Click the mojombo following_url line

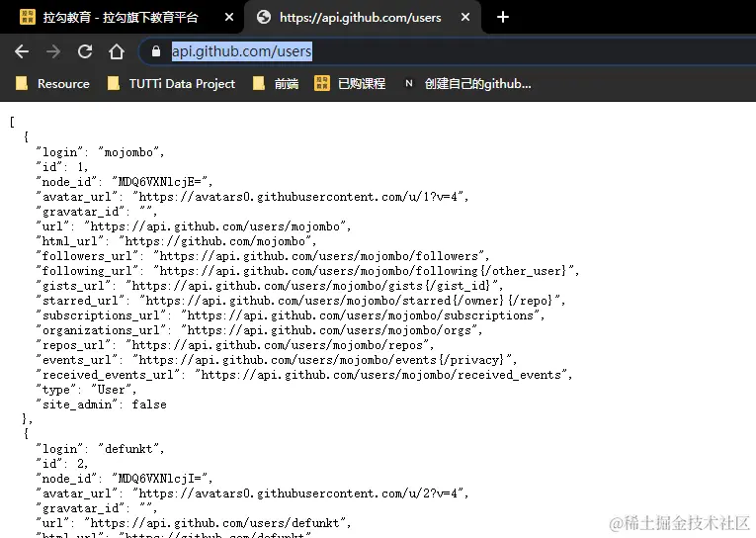tap(307, 271)
